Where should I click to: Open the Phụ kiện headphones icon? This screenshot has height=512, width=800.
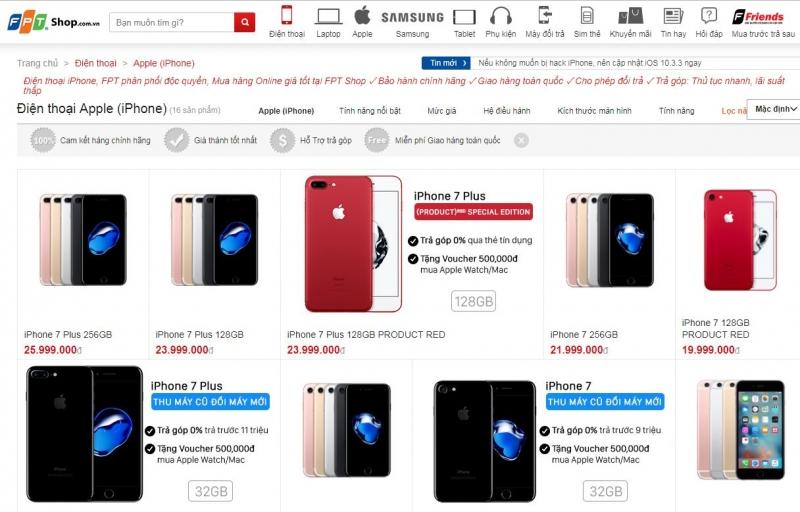501,16
